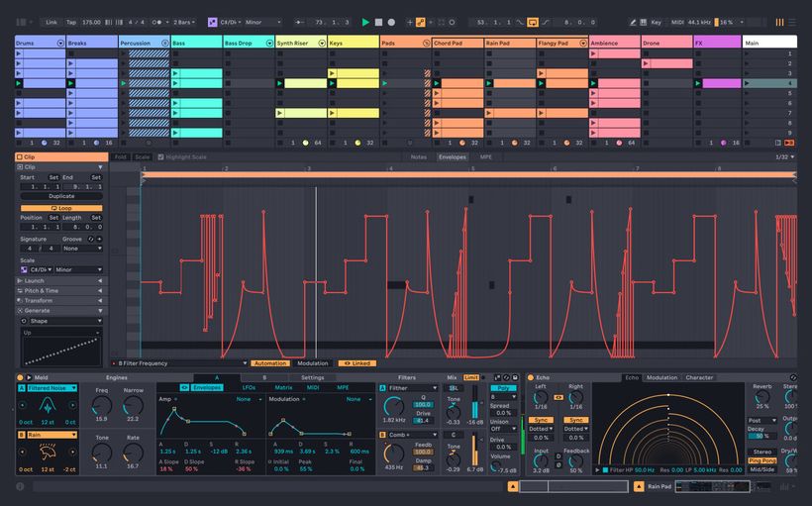Toggle the Linked envelope button

(356, 363)
